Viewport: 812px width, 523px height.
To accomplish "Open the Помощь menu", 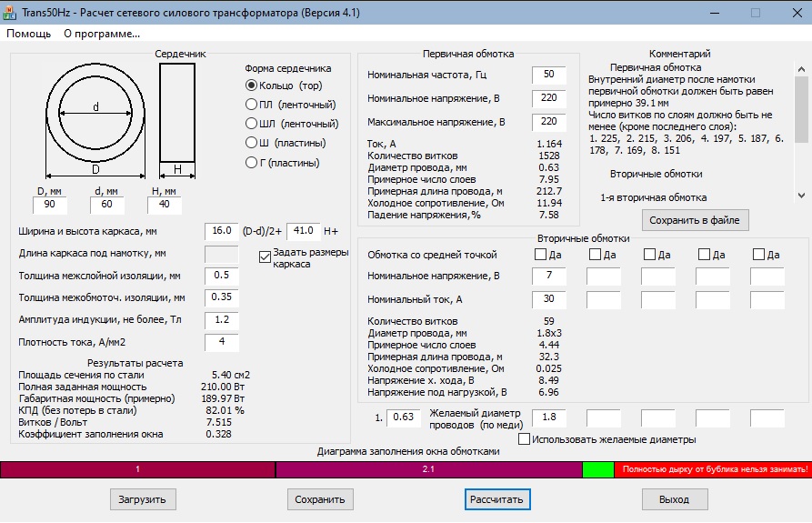I will 29,34.
